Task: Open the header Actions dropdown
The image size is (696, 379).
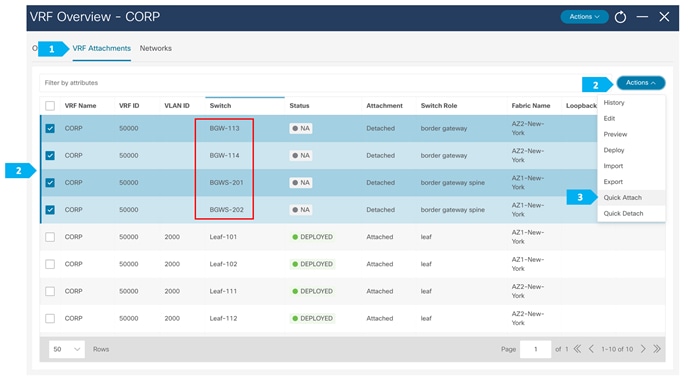Action: point(584,17)
